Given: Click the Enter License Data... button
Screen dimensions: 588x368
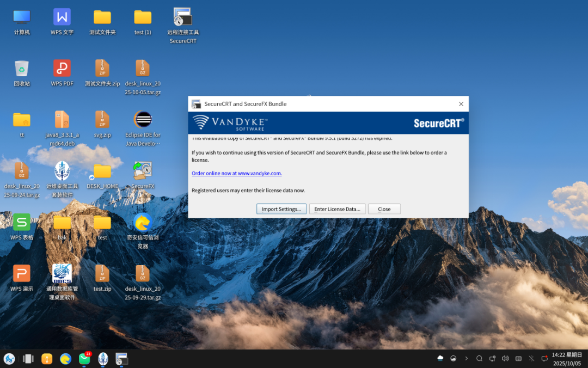Looking at the screenshot, I should pyautogui.click(x=337, y=209).
